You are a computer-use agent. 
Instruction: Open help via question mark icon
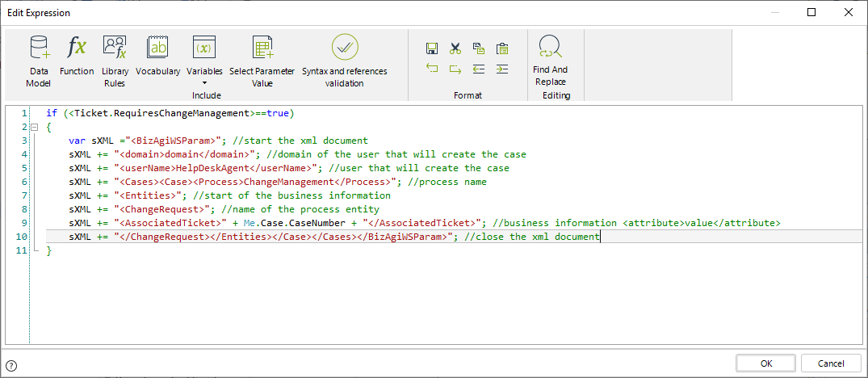[x=11, y=365]
